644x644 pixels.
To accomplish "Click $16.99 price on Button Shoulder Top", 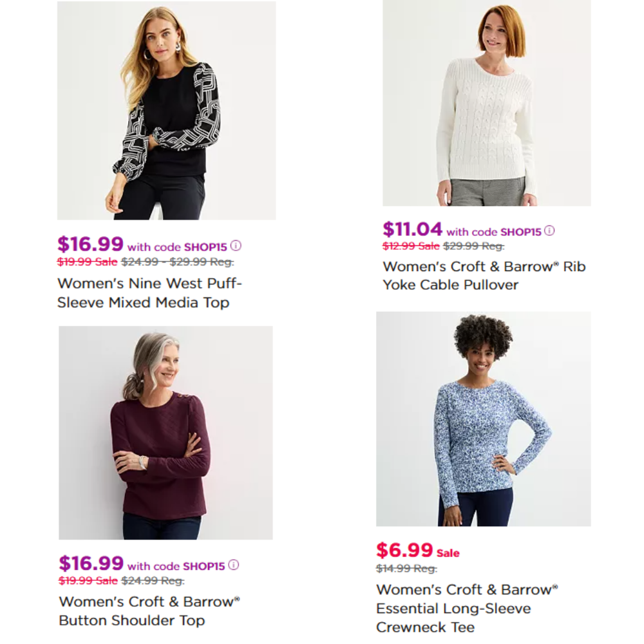I will coord(91,563).
